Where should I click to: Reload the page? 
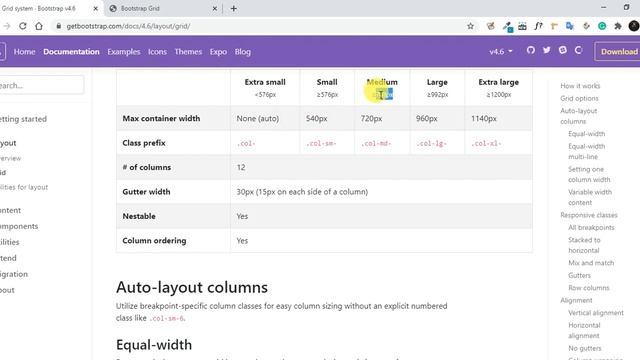click(x=23, y=26)
